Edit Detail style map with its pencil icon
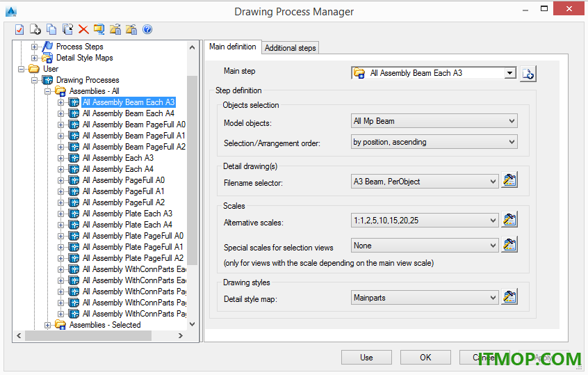Viewport: 588px width, 375px height. pos(509,296)
